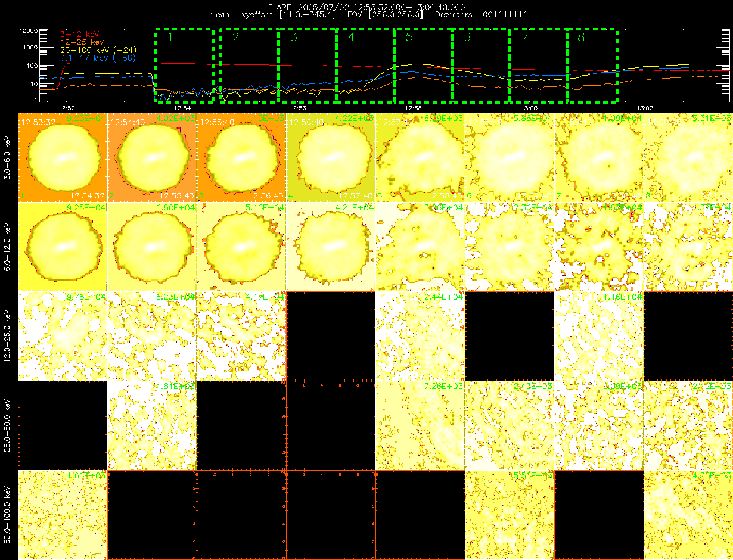The width and height of the screenshot is (733, 560).
Task: Open 12.0-25.0 keV image labeled 6.23E+04
Action: 152,335
